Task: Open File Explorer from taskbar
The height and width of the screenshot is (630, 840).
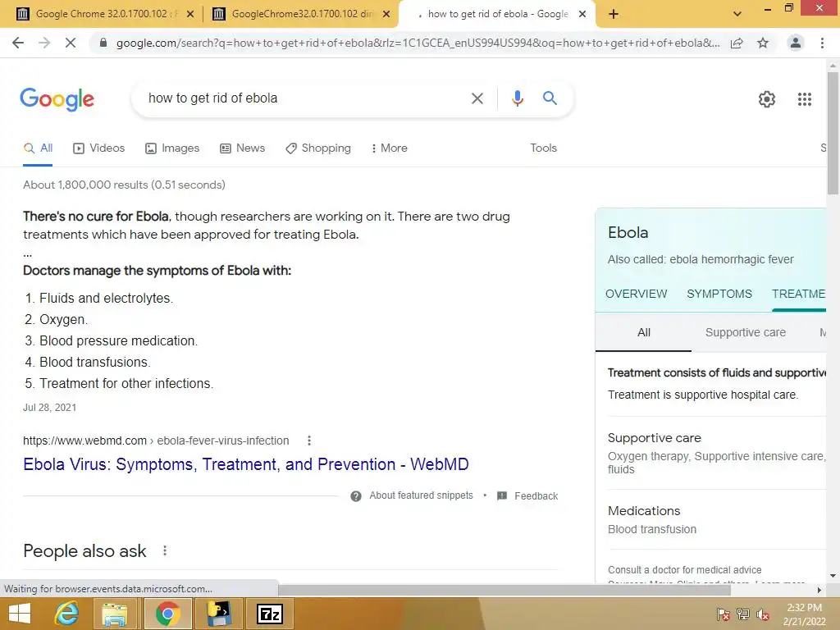Action: (x=115, y=614)
